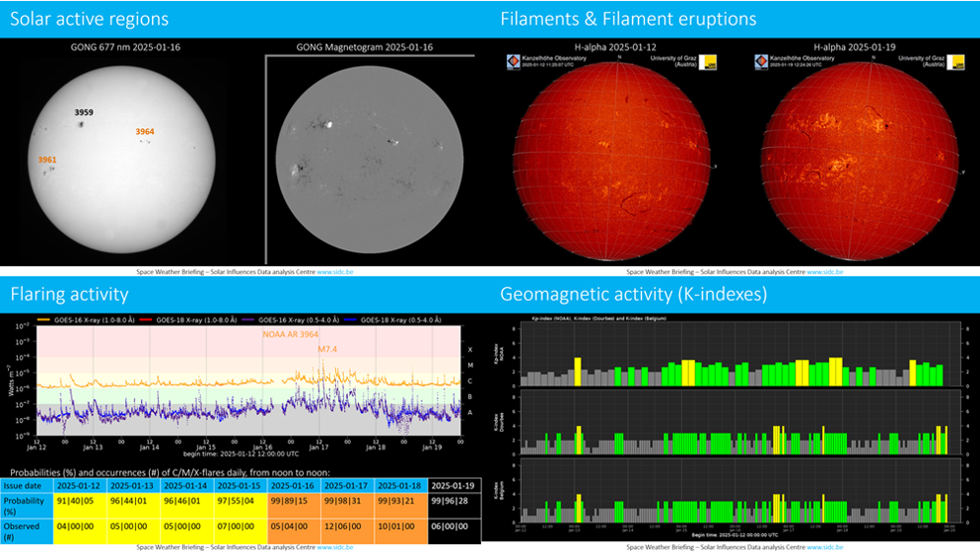This screenshot has height=552, width=980.
Task: Select the 2025-01-15 issue date cell
Action: pos(241,486)
